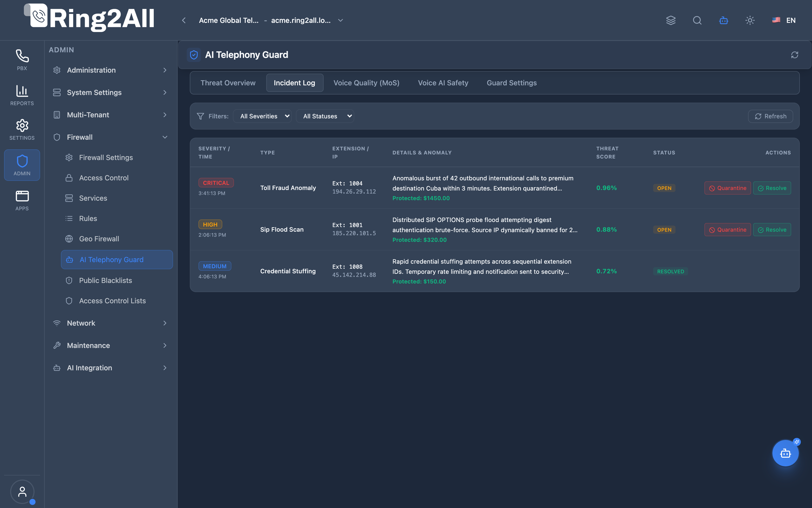Open the All Statuses filter dropdown

coord(325,116)
